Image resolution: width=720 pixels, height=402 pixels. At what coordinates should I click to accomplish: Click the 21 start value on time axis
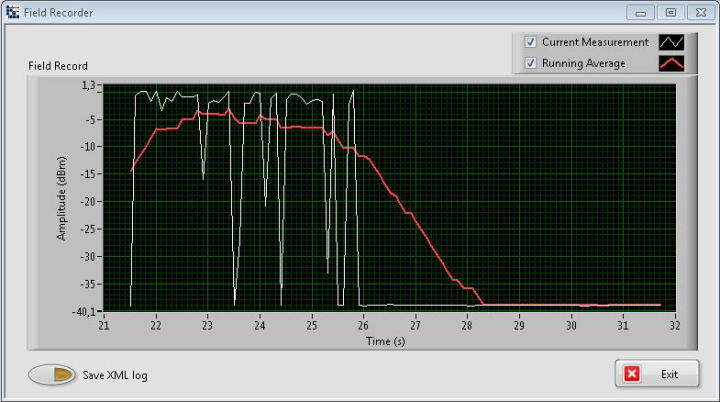(x=104, y=324)
